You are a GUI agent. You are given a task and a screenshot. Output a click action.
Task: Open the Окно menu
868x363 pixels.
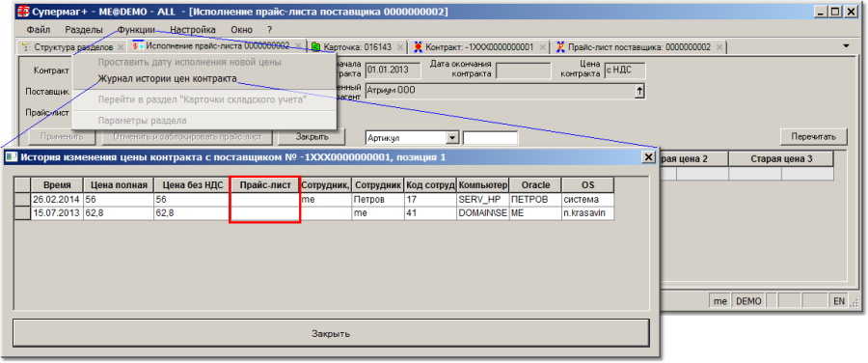tap(242, 30)
